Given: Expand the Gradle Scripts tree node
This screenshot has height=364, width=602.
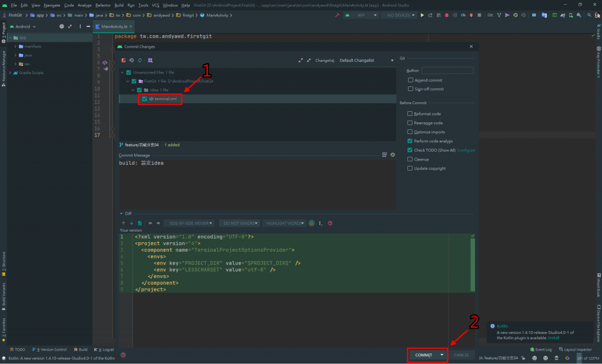Looking at the screenshot, I should click(10, 72).
